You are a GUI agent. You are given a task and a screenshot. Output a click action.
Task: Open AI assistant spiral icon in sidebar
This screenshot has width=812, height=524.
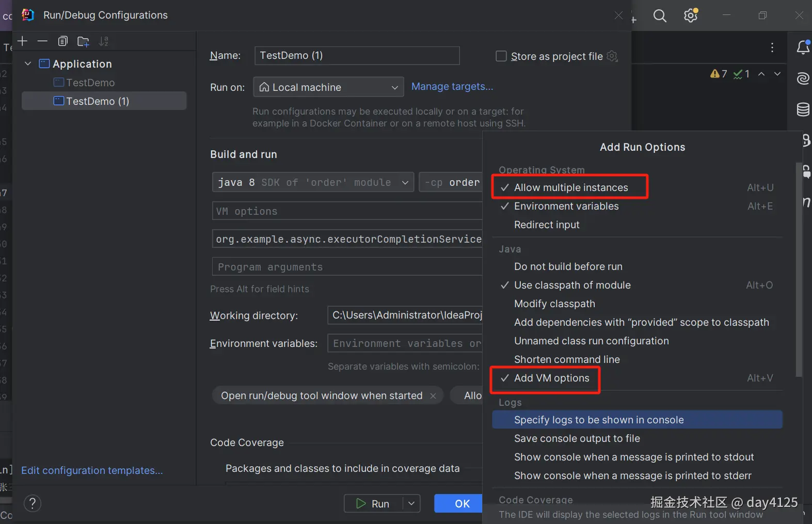(x=803, y=78)
